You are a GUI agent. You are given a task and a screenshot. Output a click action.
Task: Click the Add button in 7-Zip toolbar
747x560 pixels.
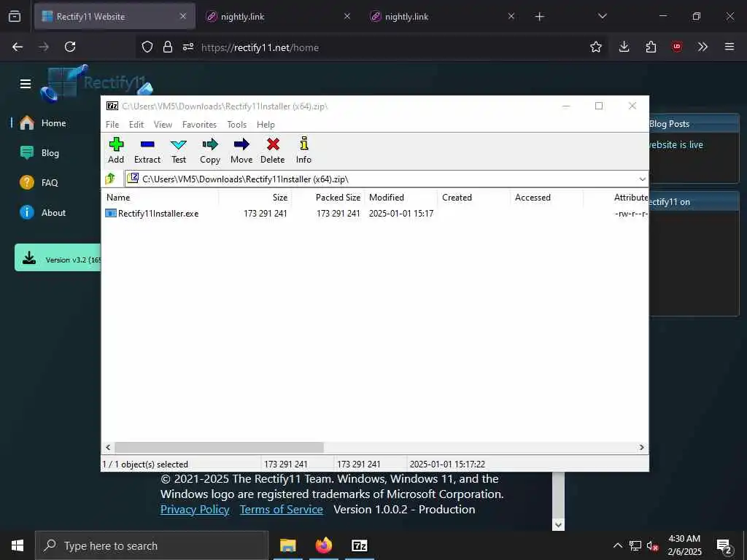pos(116,150)
